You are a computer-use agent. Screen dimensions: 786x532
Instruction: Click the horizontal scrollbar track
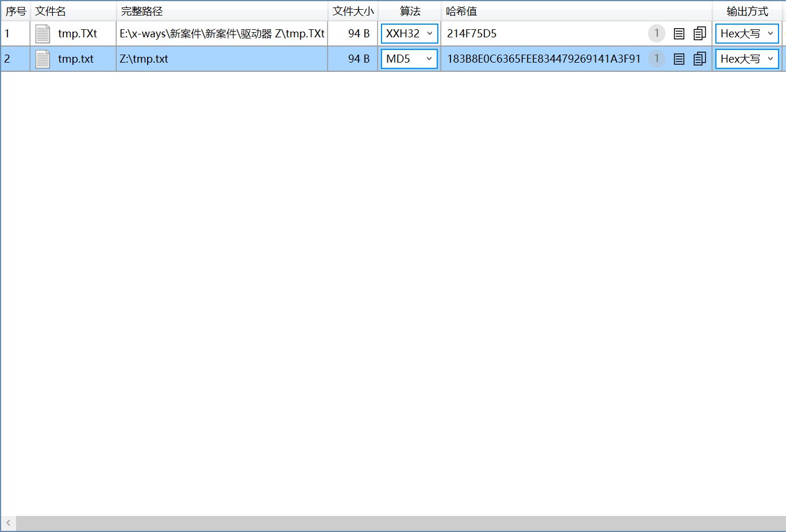[x=402, y=523]
